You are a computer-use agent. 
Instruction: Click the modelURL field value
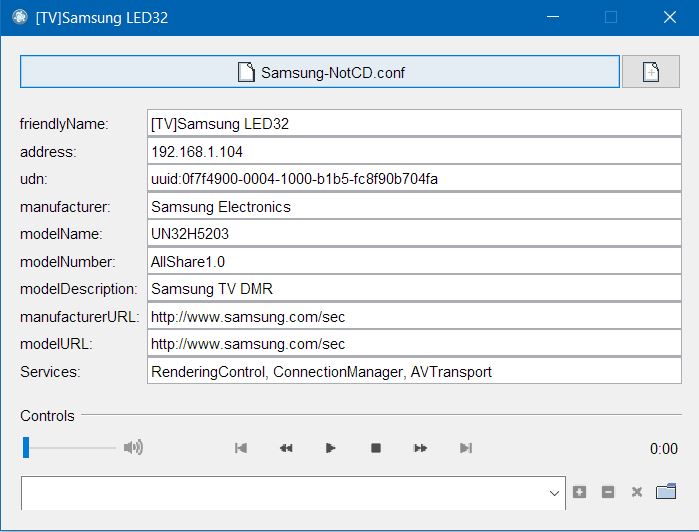pyautogui.click(x=414, y=343)
